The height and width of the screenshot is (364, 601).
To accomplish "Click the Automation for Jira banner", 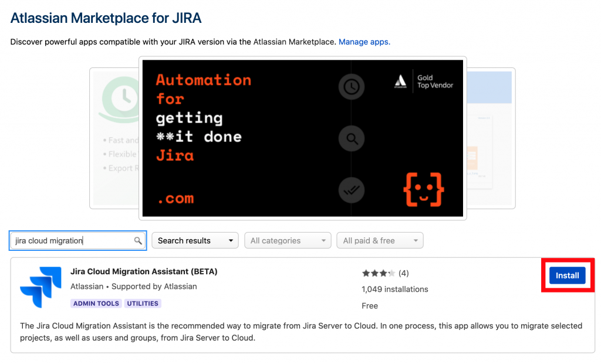I will (x=302, y=138).
